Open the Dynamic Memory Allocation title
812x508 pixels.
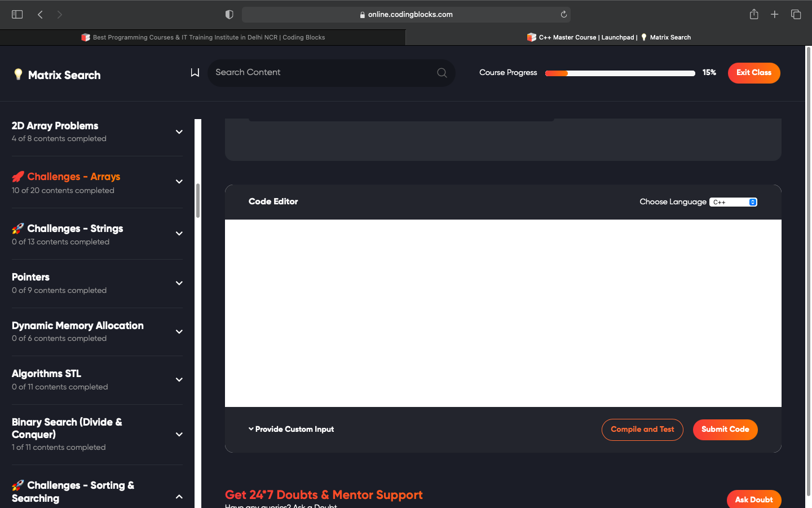click(78, 326)
